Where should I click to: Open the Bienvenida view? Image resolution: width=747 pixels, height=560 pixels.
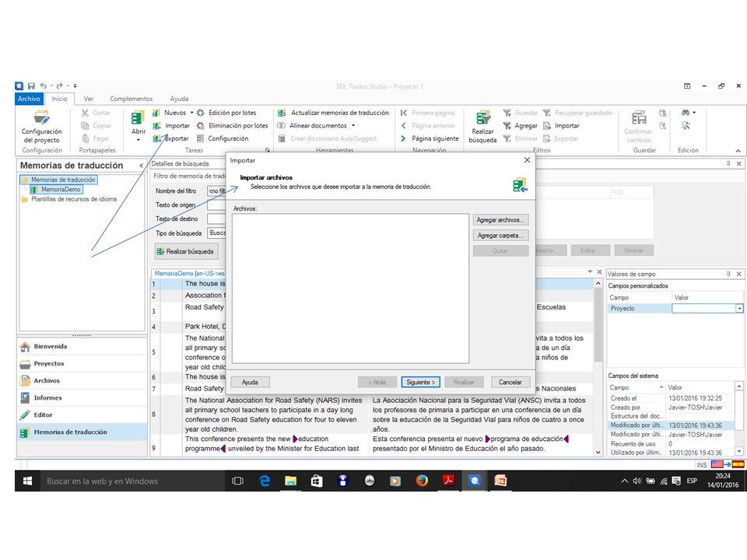tap(82, 347)
